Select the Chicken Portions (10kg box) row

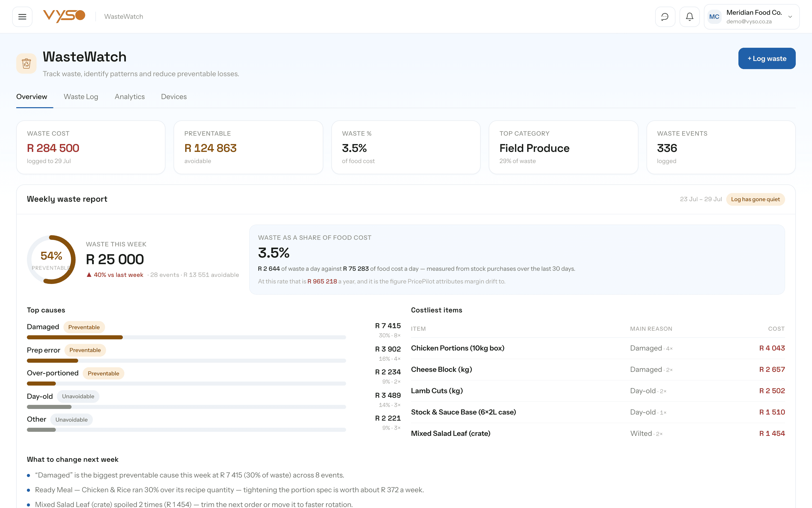pos(598,348)
